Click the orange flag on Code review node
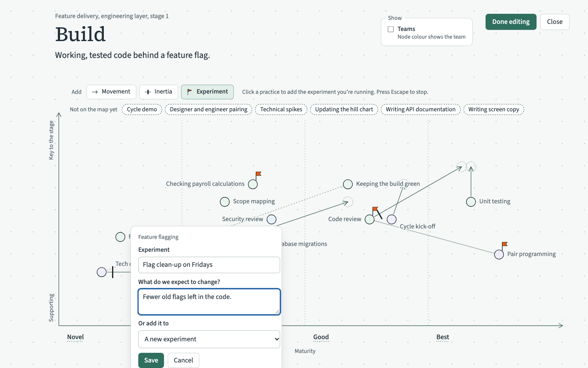 click(375, 209)
